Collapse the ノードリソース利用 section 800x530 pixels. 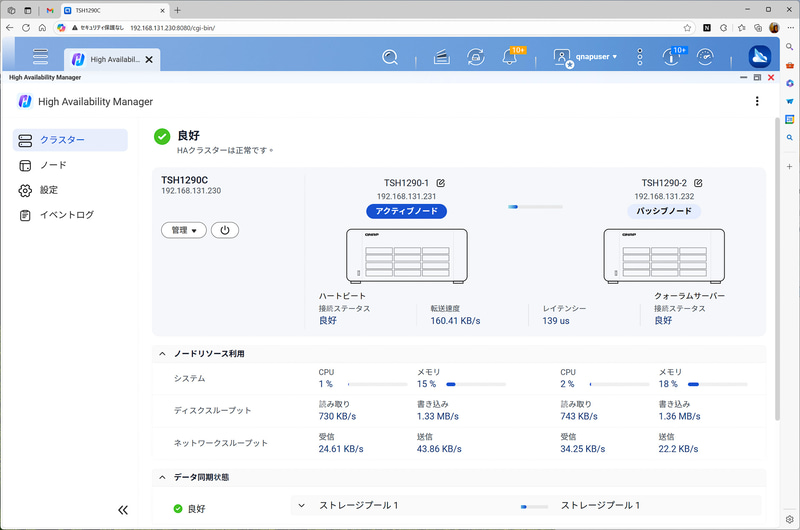[162, 354]
